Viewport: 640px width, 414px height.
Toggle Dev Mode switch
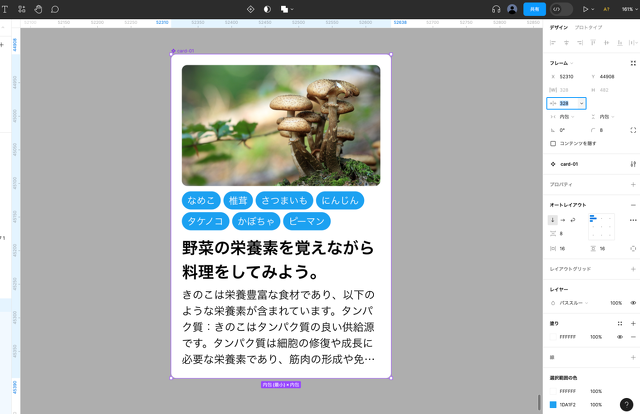[561, 9]
